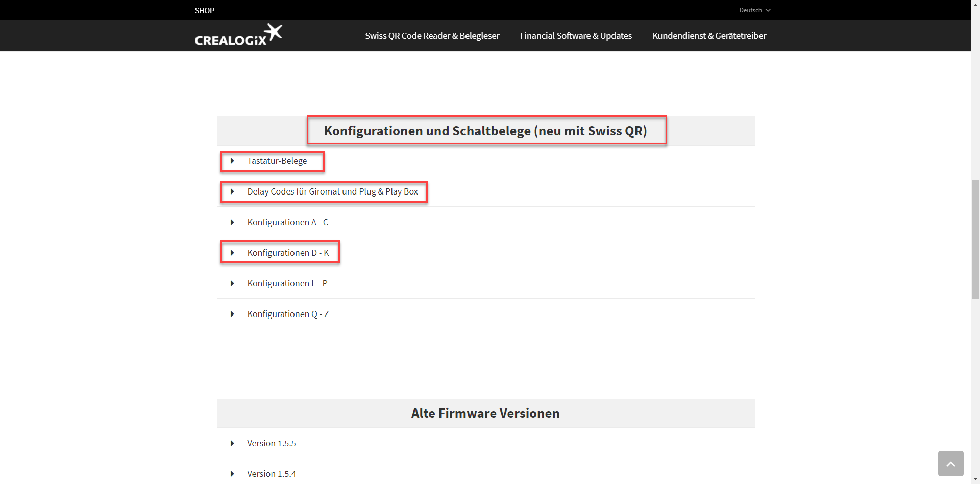
Task: Expand arrow beside Delay Codes für Giromat
Action: 232,191
